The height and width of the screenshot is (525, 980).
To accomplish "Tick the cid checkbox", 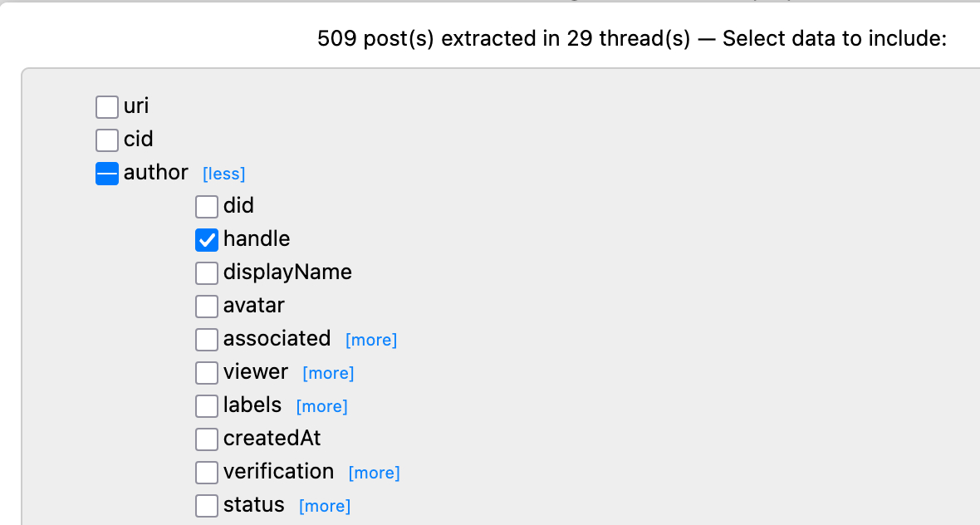I will tap(107, 140).
